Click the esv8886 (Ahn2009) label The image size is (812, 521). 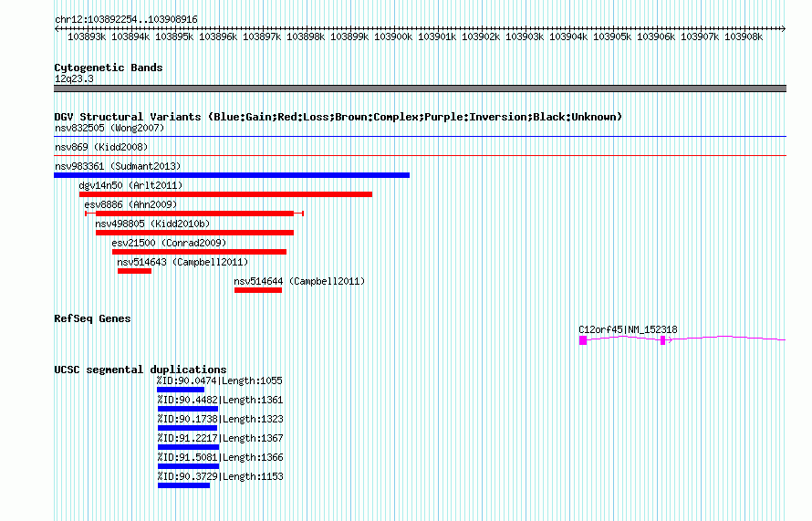(130, 204)
